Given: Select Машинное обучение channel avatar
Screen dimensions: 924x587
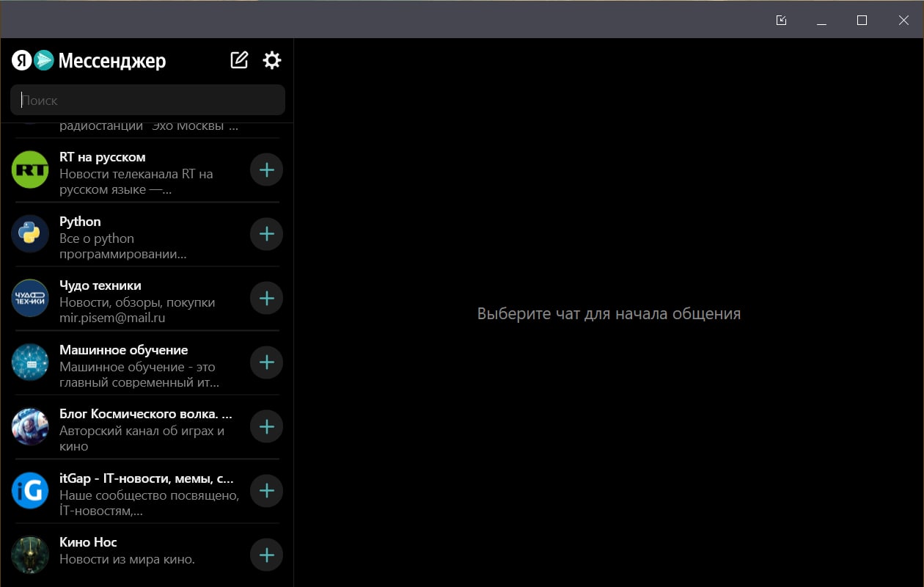Looking at the screenshot, I should (x=30, y=362).
